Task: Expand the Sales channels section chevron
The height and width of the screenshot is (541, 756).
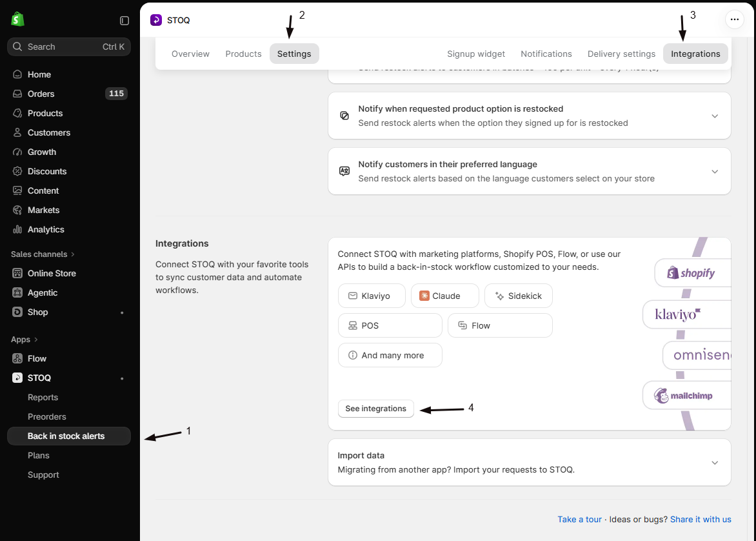Action: [x=73, y=254]
